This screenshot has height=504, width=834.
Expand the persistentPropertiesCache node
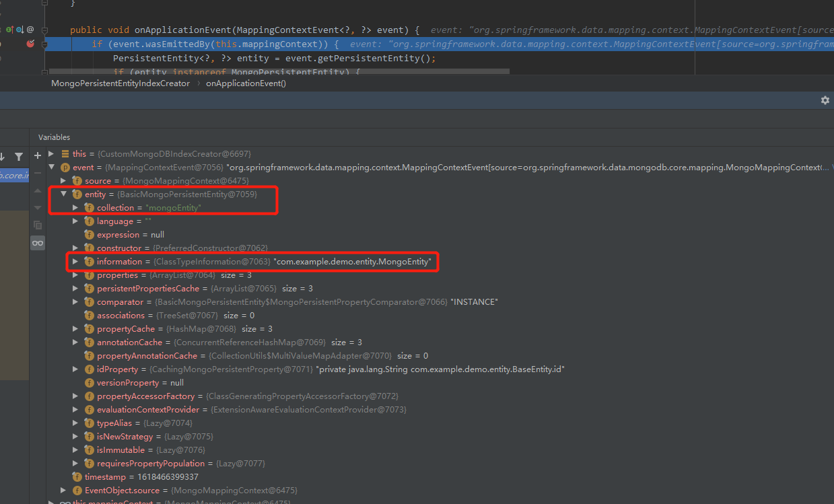point(75,289)
